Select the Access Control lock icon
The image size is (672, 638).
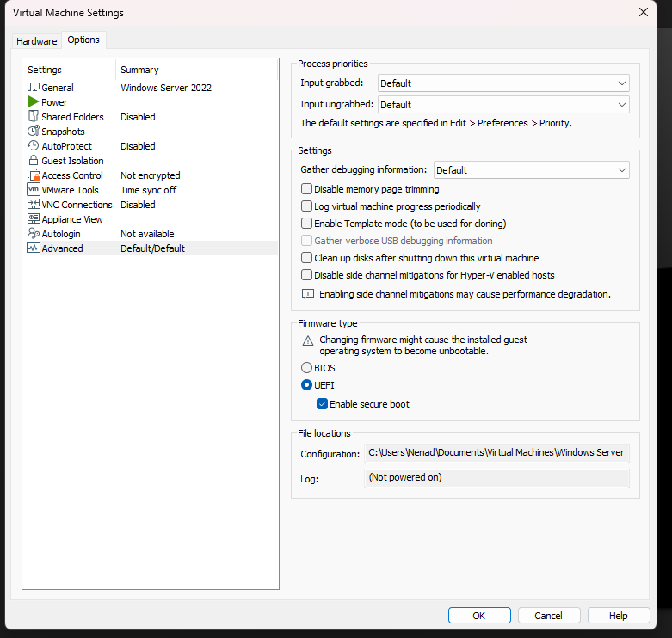pyautogui.click(x=34, y=175)
